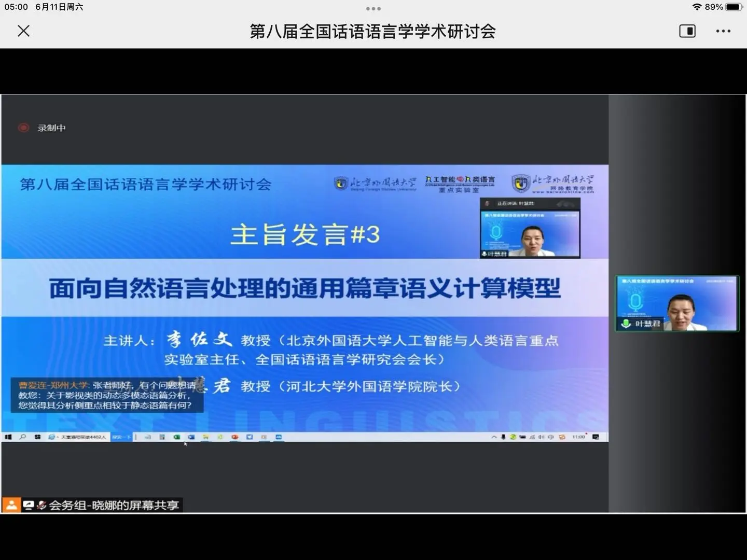The image size is (747, 560).
Task: Tap the picture-in-picture layout icon
Action: click(687, 31)
